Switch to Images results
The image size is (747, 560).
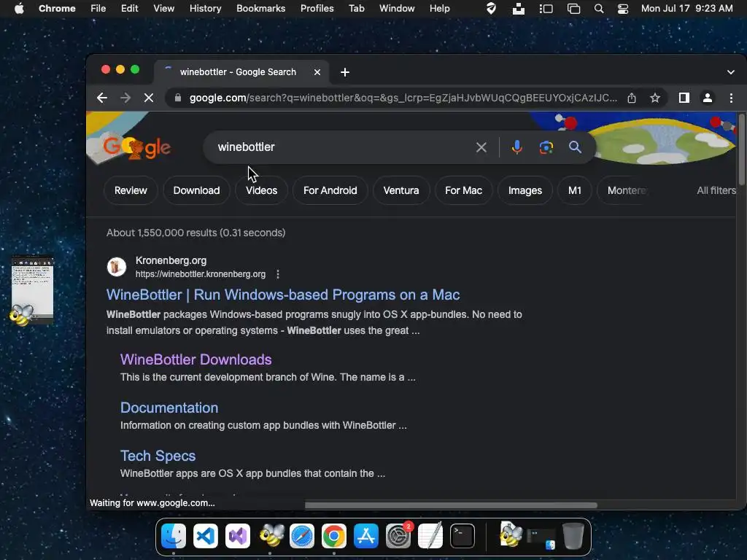pyautogui.click(x=525, y=190)
